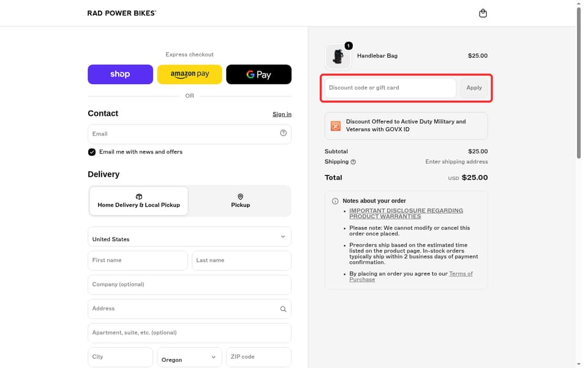The image size is (588, 368).
Task: Click the Apply discount button
Action: click(x=474, y=88)
